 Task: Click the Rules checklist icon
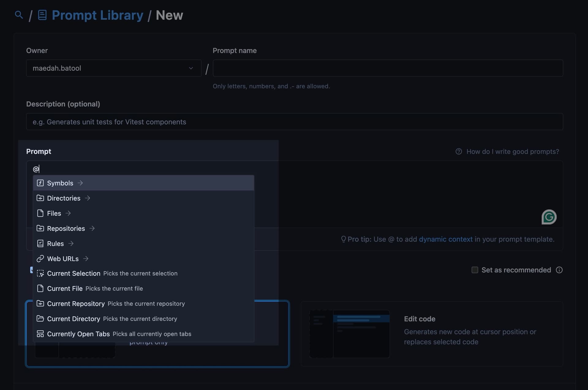40,243
